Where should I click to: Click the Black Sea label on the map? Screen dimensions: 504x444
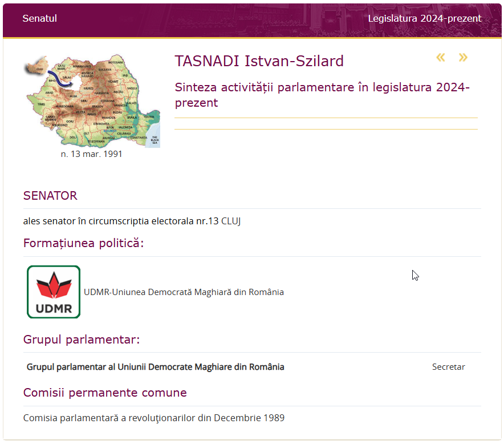[x=155, y=139]
